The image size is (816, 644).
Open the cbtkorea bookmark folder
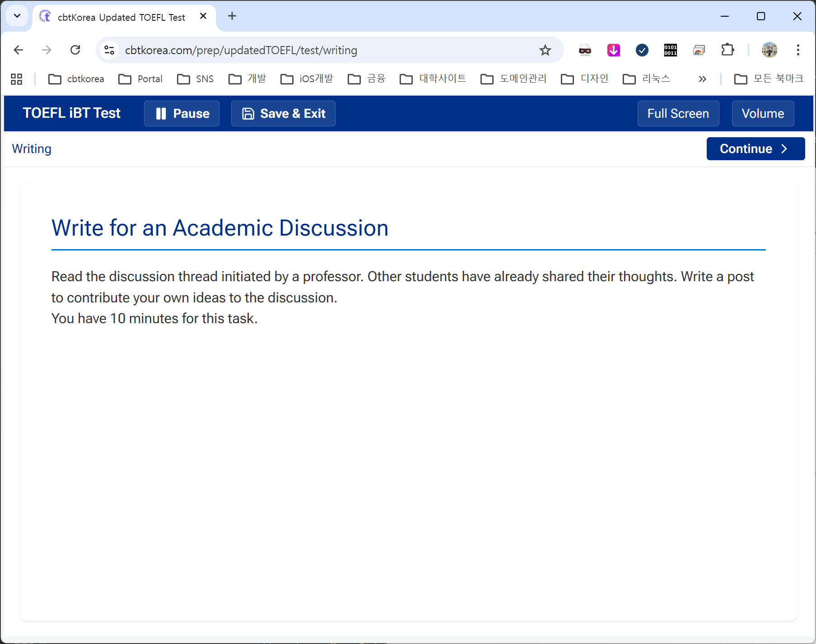pyautogui.click(x=76, y=79)
